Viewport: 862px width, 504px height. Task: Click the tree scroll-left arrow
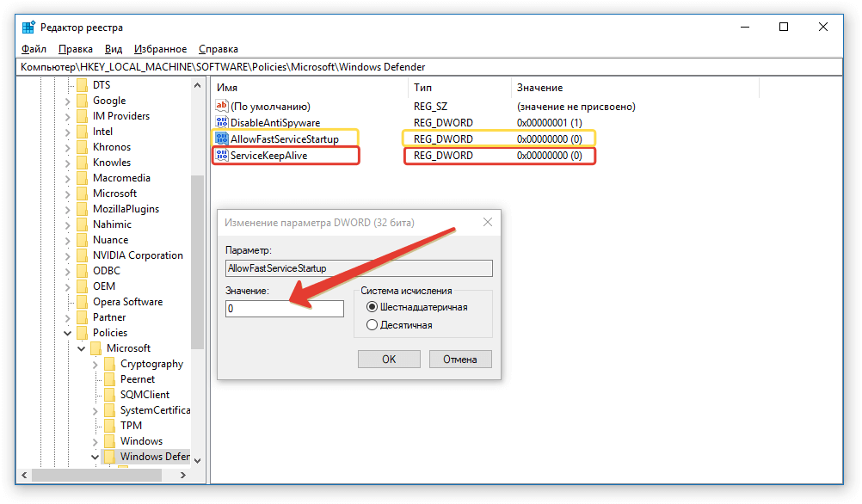point(24,475)
